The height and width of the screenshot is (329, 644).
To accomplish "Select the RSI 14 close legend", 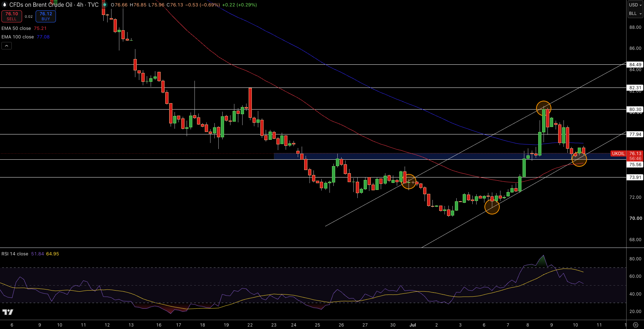I will click(x=15, y=254).
